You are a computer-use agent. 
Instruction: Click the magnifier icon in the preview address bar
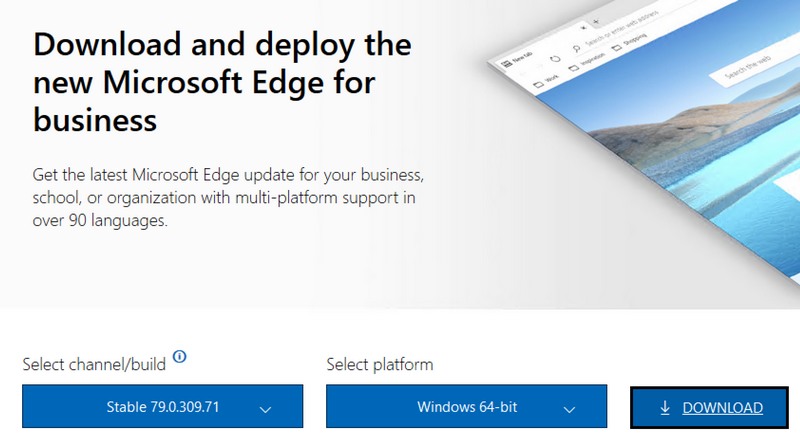tap(578, 50)
